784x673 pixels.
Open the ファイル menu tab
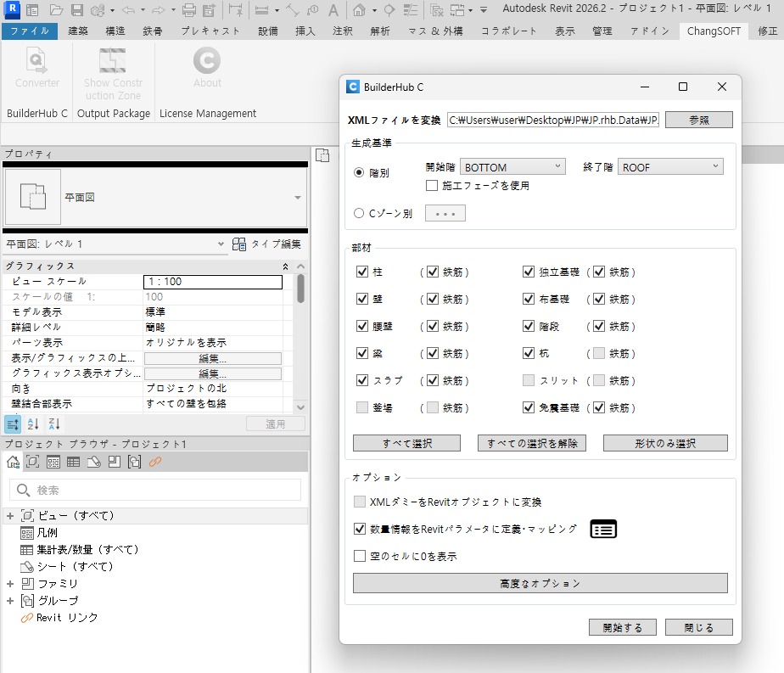pos(30,31)
